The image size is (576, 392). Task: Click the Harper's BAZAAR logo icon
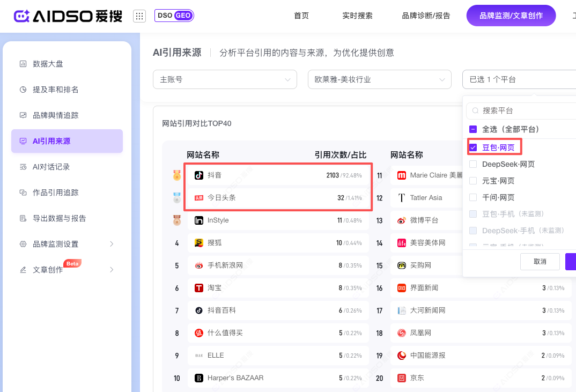(199, 378)
